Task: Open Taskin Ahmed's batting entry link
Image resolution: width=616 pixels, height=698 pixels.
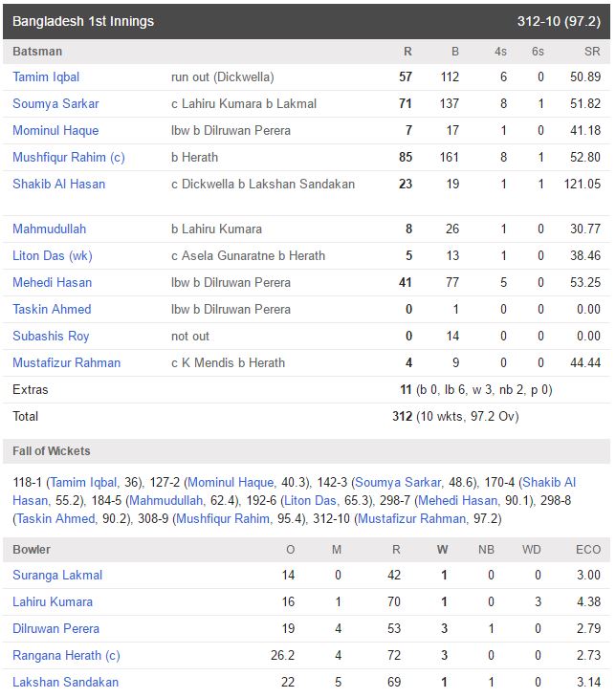Action: pos(52,309)
